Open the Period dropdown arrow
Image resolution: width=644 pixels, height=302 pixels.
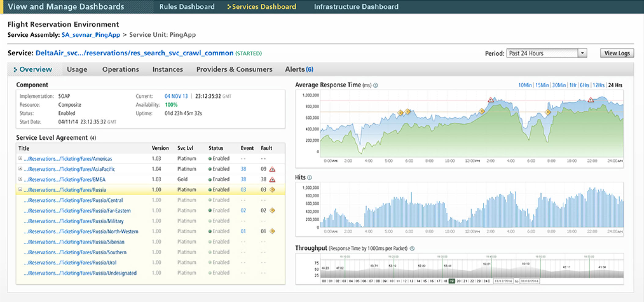(582, 53)
